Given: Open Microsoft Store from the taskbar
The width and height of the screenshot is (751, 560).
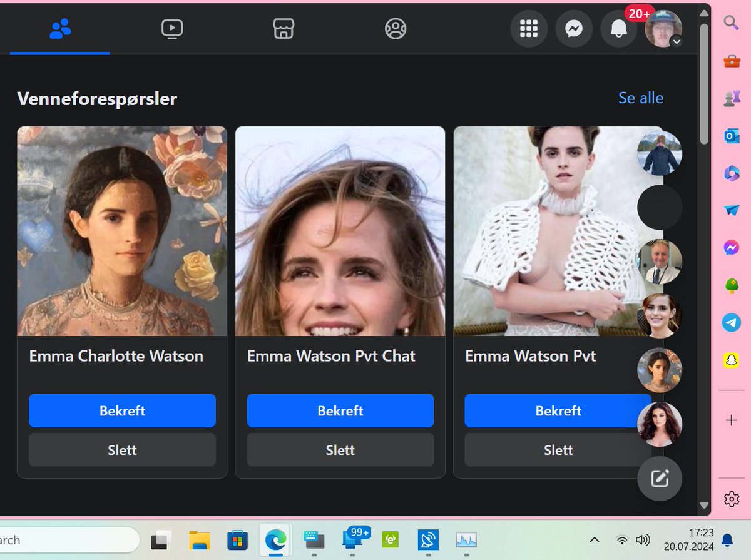Looking at the screenshot, I should click(x=237, y=539).
